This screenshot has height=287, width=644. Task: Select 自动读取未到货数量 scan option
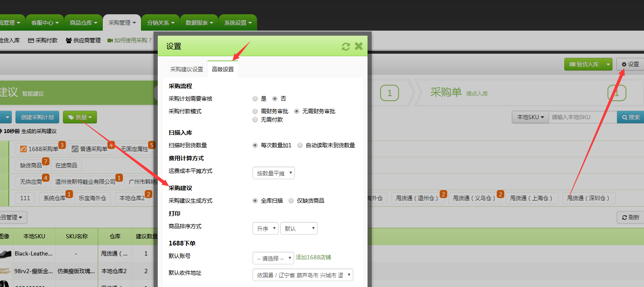pos(300,145)
